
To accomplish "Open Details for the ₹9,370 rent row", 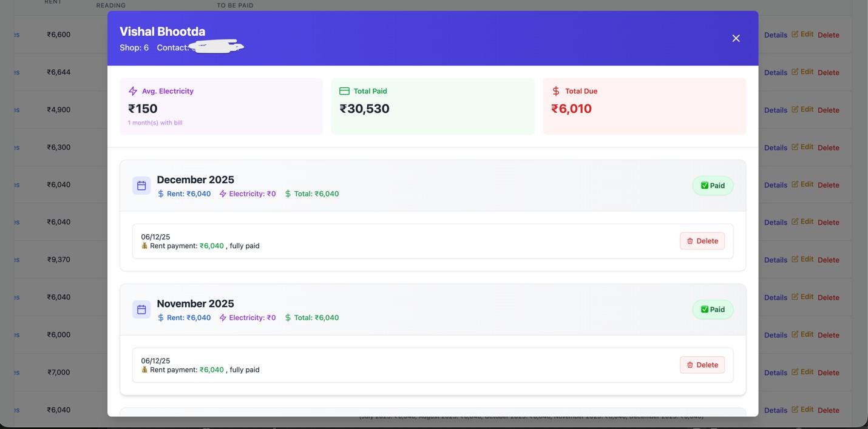I will point(775,260).
